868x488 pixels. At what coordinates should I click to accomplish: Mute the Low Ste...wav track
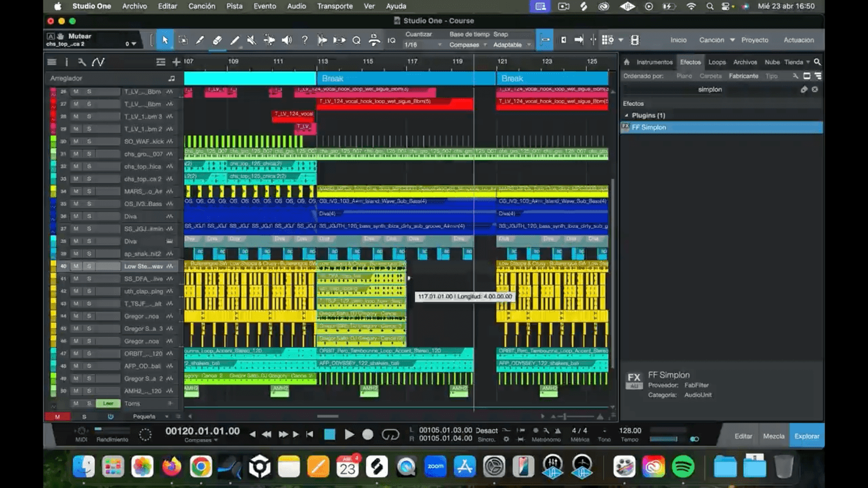tap(76, 267)
